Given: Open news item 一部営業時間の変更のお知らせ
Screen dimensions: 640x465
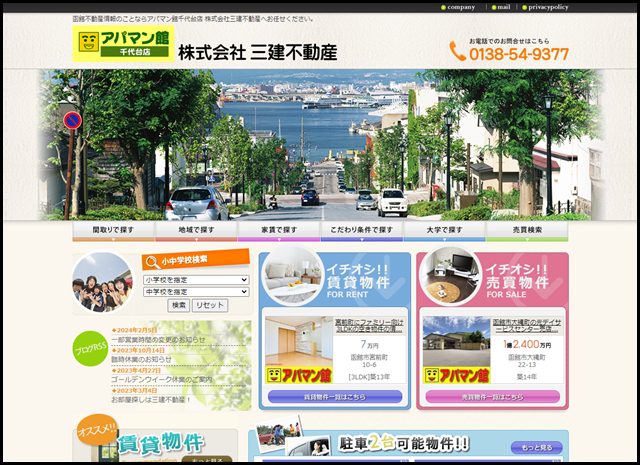Looking at the screenshot, I should 158,340.
